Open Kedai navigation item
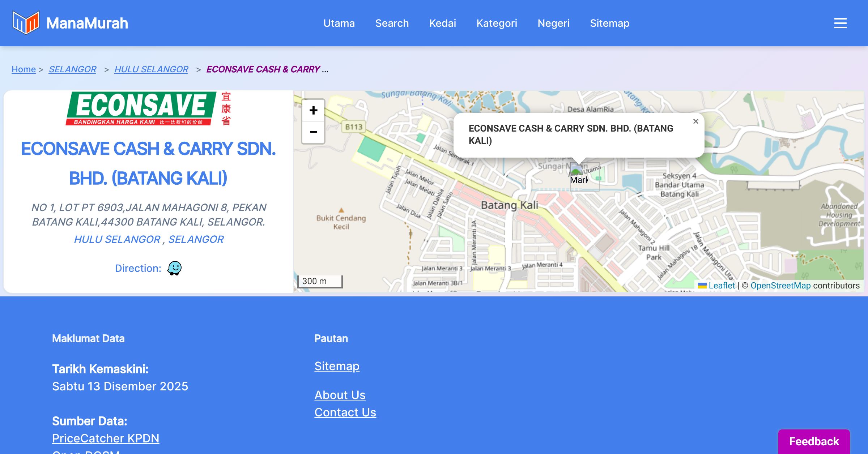 442,23
